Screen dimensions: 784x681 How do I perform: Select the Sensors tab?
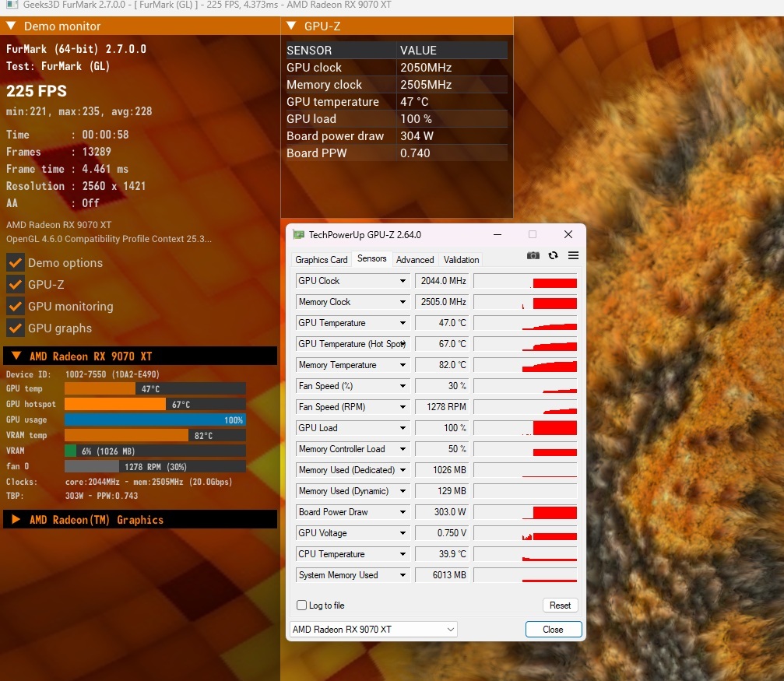371,258
